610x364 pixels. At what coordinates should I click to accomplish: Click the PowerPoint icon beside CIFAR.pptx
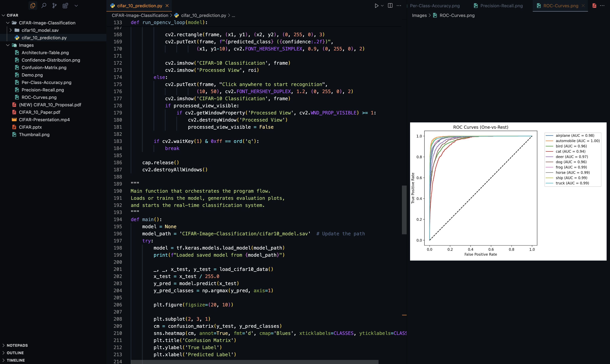click(14, 127)
